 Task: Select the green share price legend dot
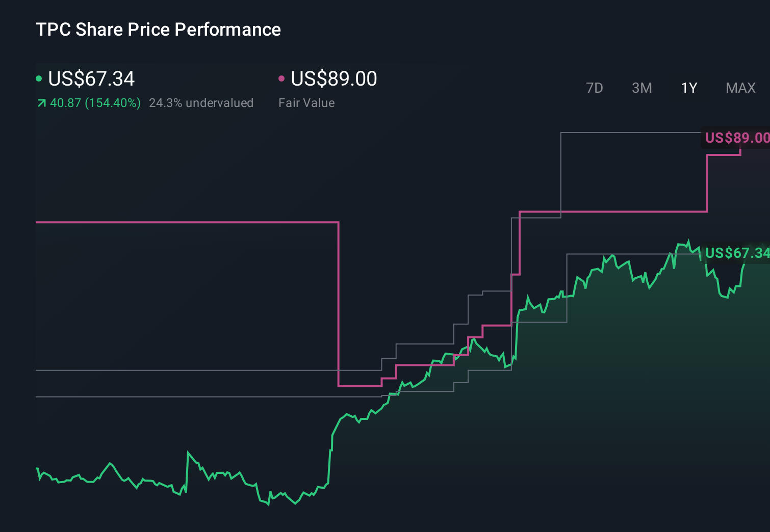tap(39, 79)
